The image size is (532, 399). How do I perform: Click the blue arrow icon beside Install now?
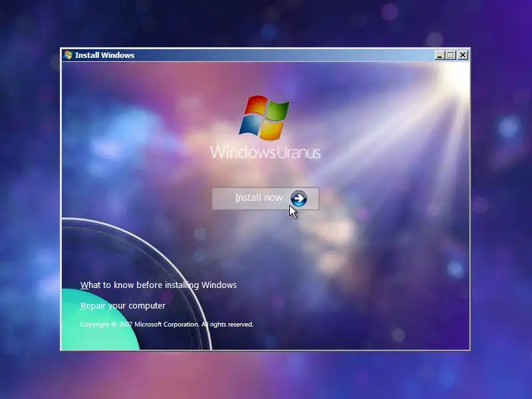[299, 198]
